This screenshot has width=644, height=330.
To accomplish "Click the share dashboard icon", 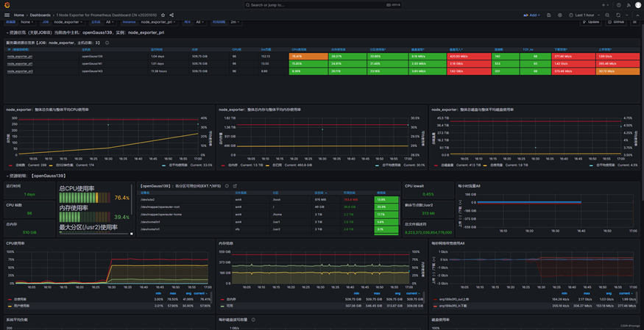I will pyautogui.click(x=171, y=15).
